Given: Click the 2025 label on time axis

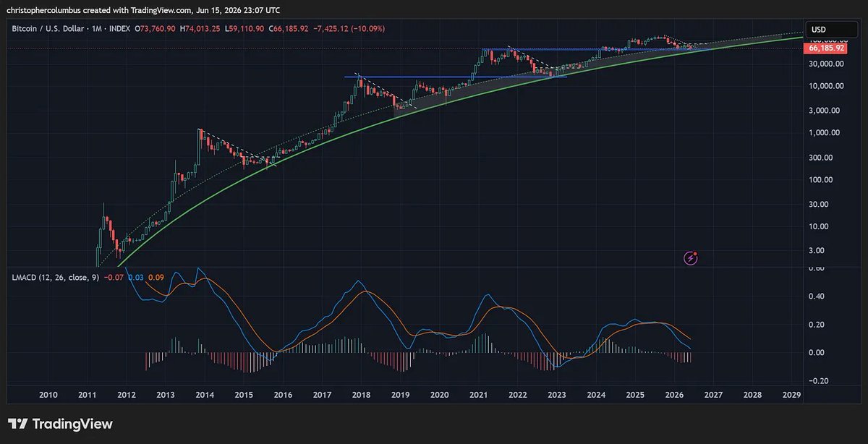Looking at the screenshot, I should (635, 396).
